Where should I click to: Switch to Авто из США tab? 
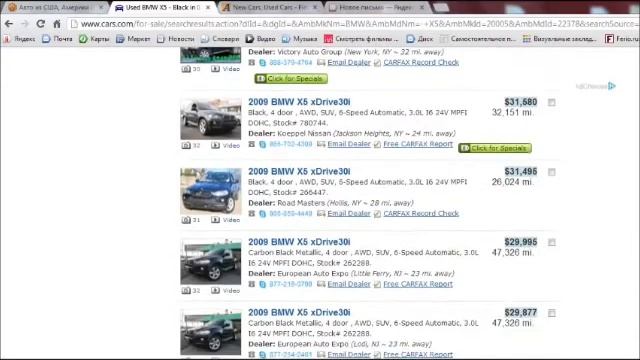coord(54,7)
